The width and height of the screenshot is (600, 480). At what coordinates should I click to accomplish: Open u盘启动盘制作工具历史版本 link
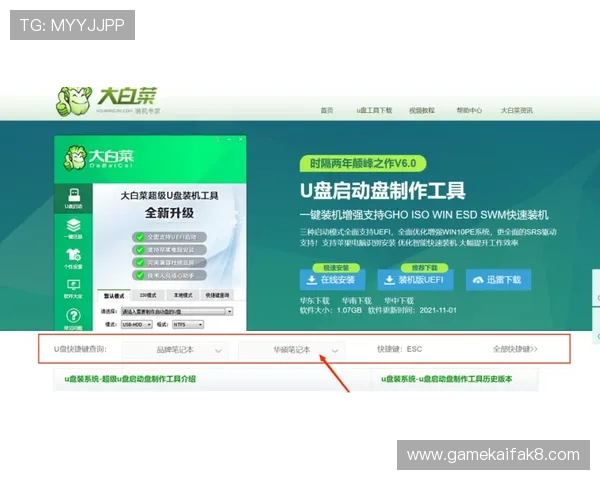pos(447,379)
